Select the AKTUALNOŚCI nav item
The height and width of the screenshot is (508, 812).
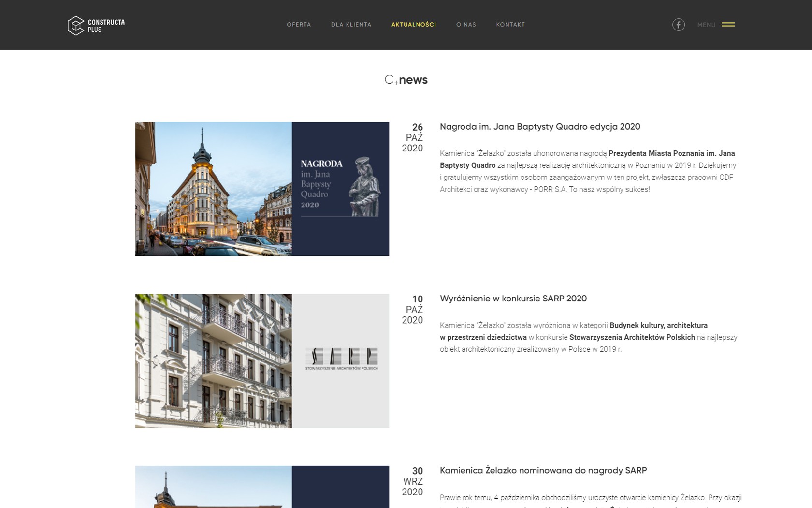pos(413,25)
